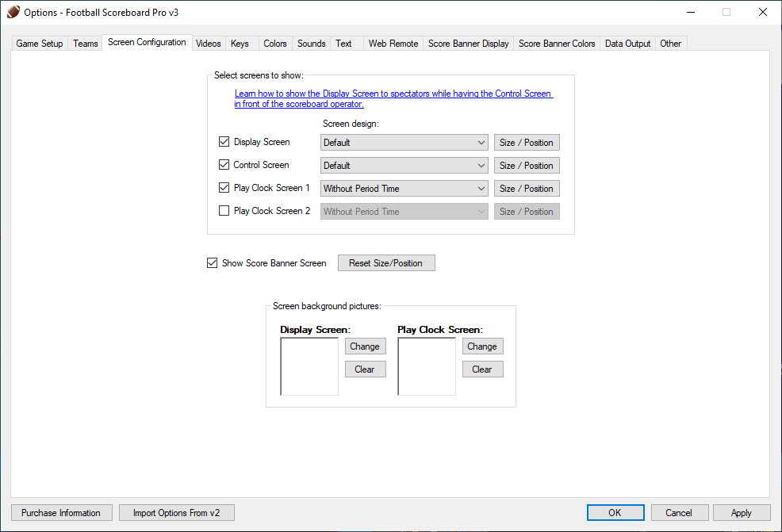Click the football app icon in title bar
Image resolution: width=782 pixels, height=532 pixels.
coord(13,12)
